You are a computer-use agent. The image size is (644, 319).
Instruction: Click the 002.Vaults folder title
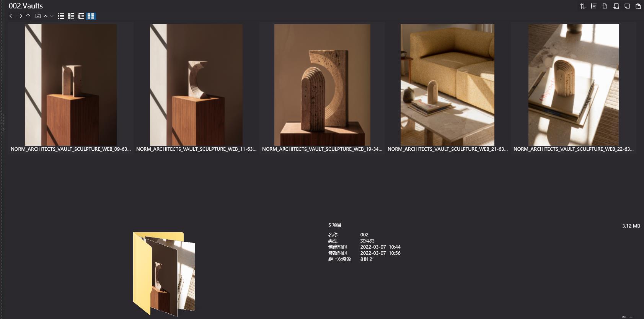point(26,6)
